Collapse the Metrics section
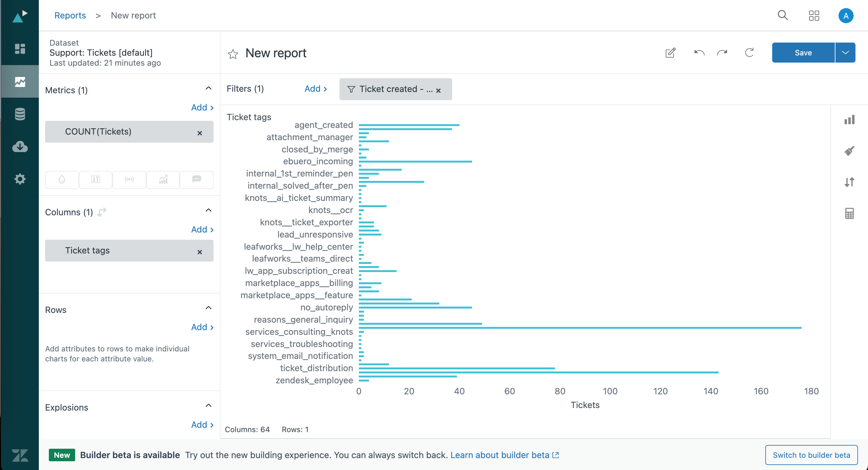 209,89
